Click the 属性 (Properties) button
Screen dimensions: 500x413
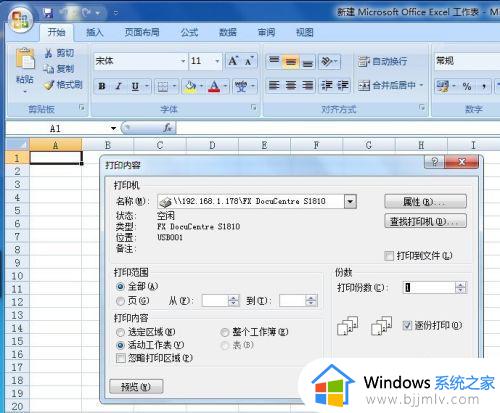[425, 202]
